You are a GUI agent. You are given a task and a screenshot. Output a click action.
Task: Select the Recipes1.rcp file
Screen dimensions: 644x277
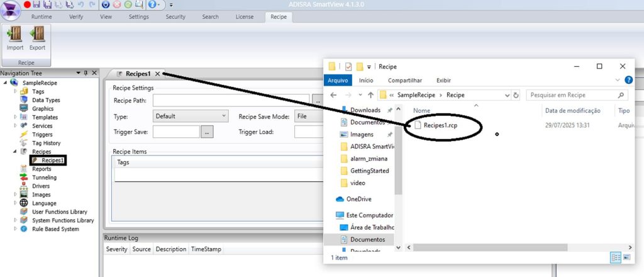point(440,125)
